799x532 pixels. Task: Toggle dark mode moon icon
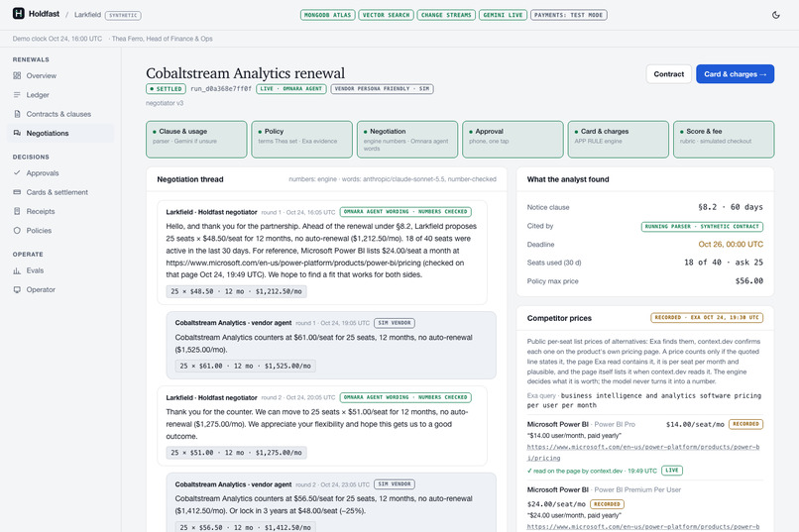tap(775, 15)
